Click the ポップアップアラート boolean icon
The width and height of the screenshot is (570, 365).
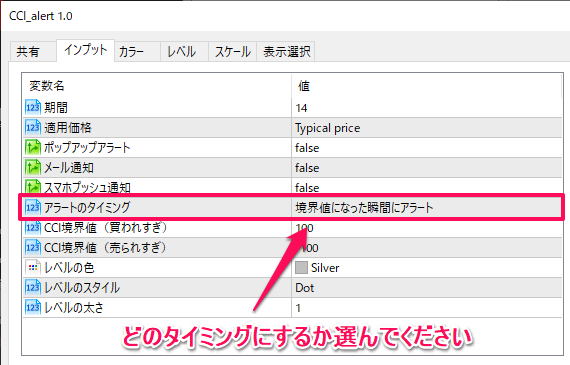click(33, 147)
